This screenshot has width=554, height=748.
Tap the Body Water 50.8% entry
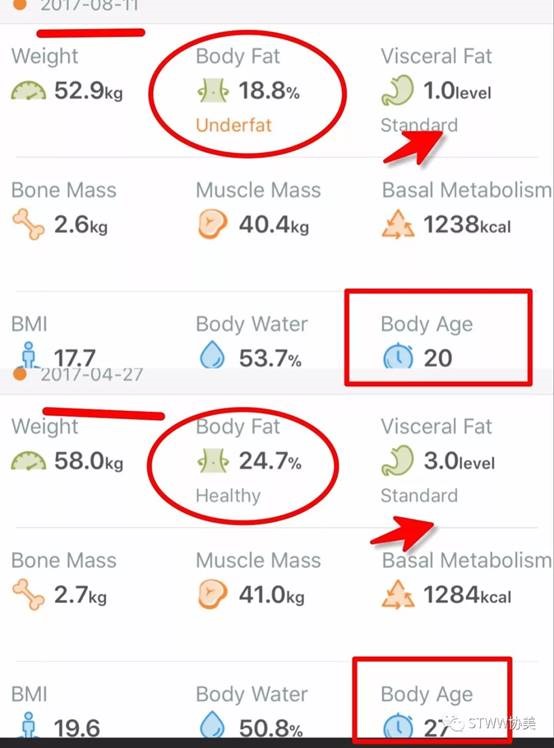tap(251, 712)
